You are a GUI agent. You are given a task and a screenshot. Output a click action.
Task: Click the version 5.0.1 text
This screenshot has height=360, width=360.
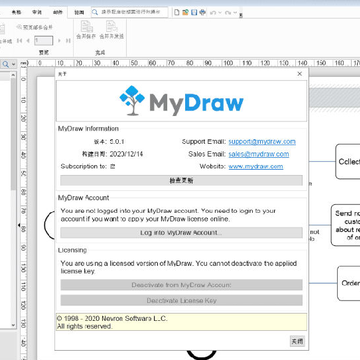point(117,142)
